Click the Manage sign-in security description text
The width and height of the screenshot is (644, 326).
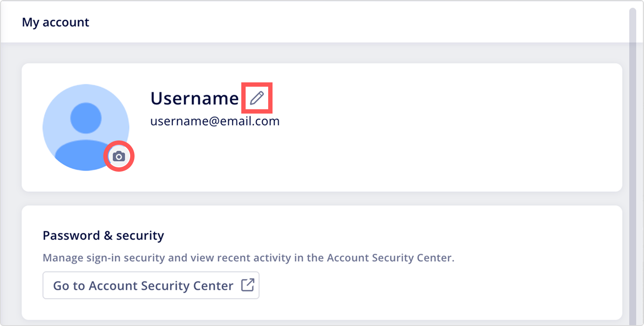pyautogui.click(x=248, y=258)
